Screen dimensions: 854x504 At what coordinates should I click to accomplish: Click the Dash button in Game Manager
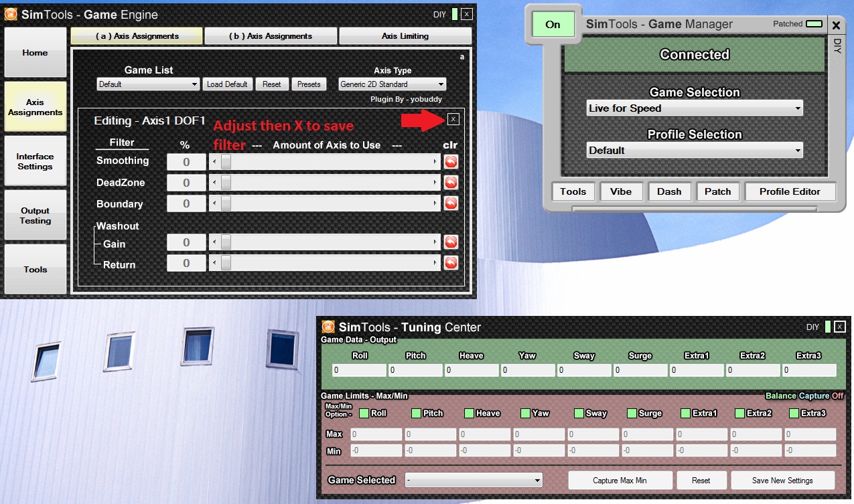click(x=669, y=191)
